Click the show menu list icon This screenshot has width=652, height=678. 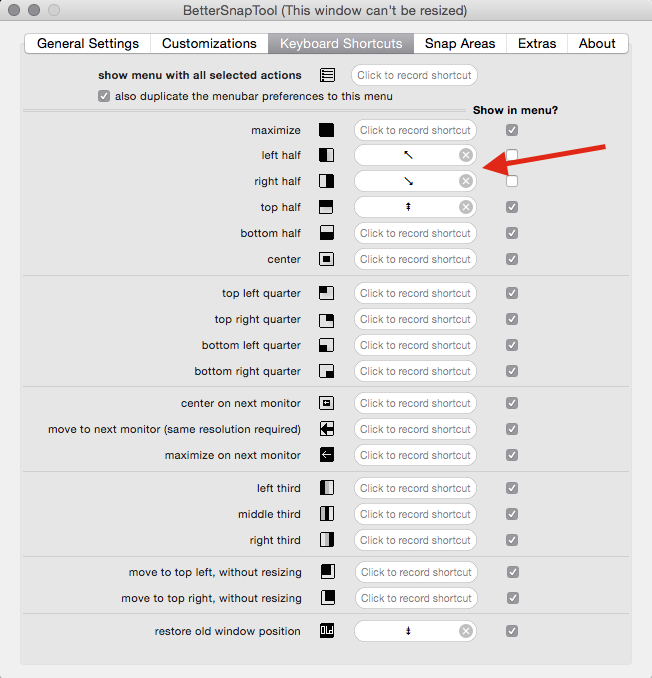tap(327, 75)
